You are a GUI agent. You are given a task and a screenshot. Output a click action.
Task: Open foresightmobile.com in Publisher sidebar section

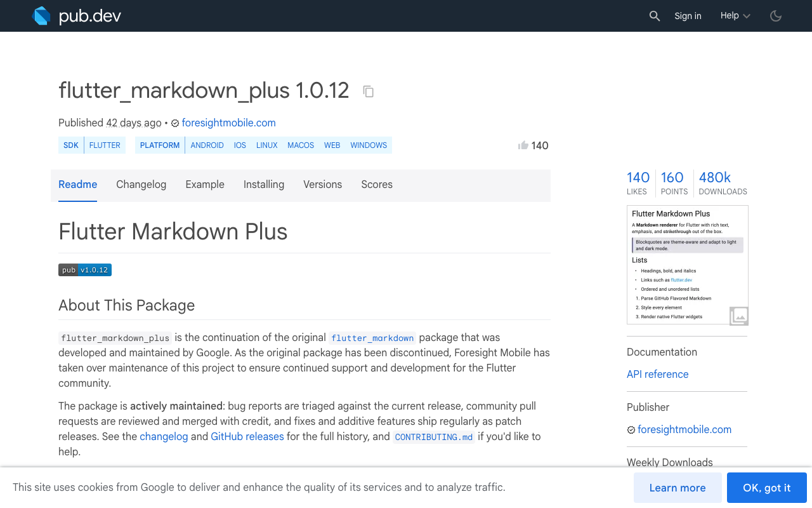coord(684,430)
